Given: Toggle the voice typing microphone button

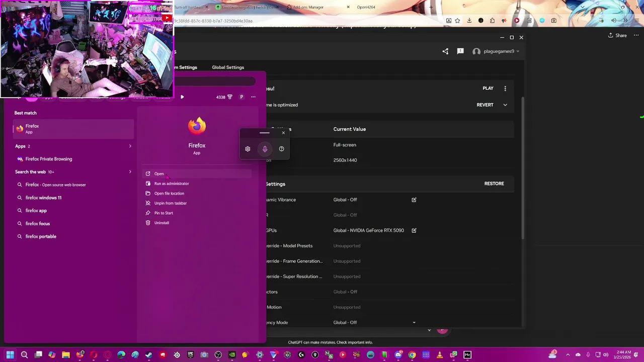Looking at the screenshot, I should [265, 149].
